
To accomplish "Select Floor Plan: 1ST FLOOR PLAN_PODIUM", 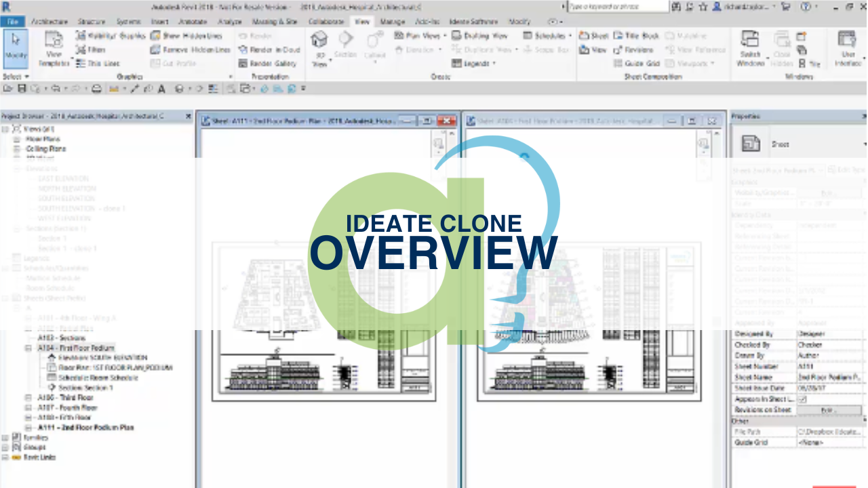I will [115, 367].
